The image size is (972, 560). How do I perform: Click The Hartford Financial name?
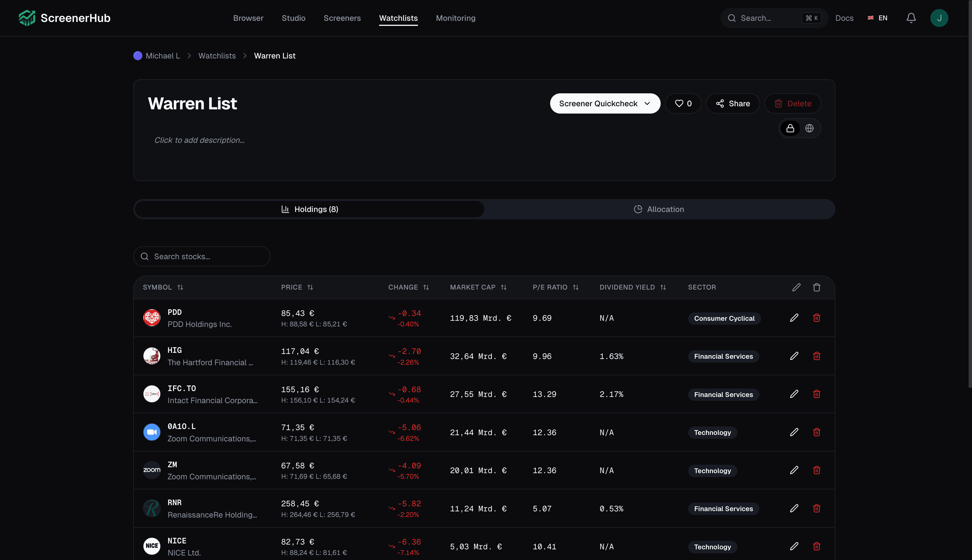210,363
